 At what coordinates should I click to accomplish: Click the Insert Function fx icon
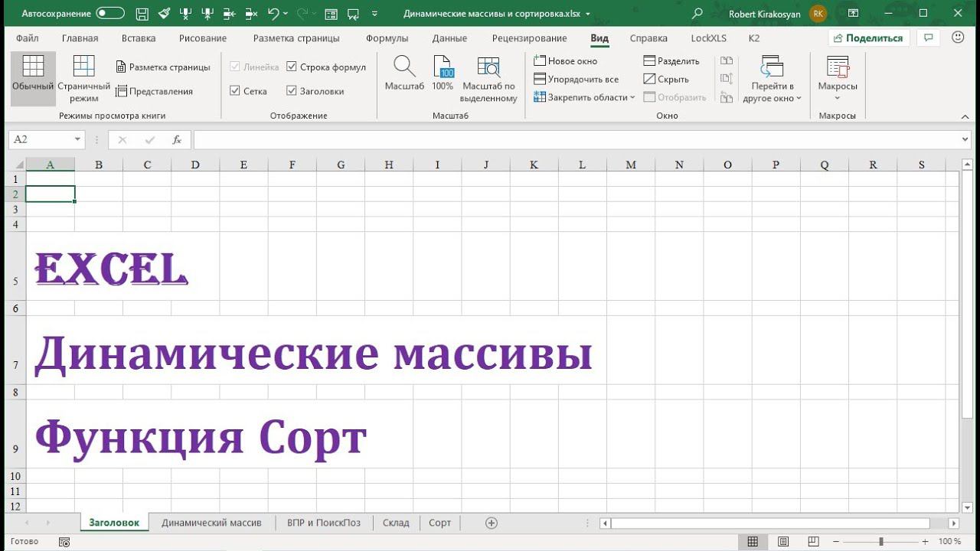click(177, 139)
